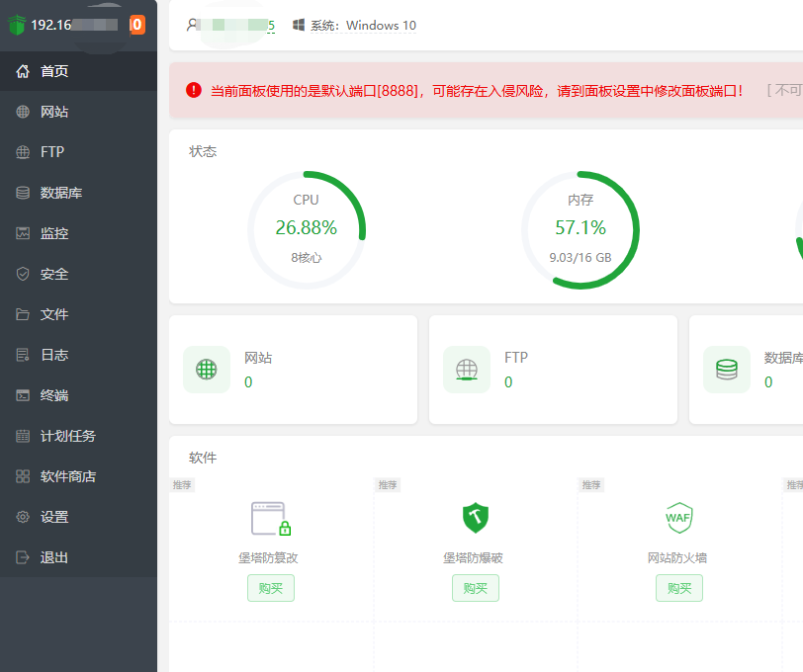Click the 内存 usage circular gauge

580,230
